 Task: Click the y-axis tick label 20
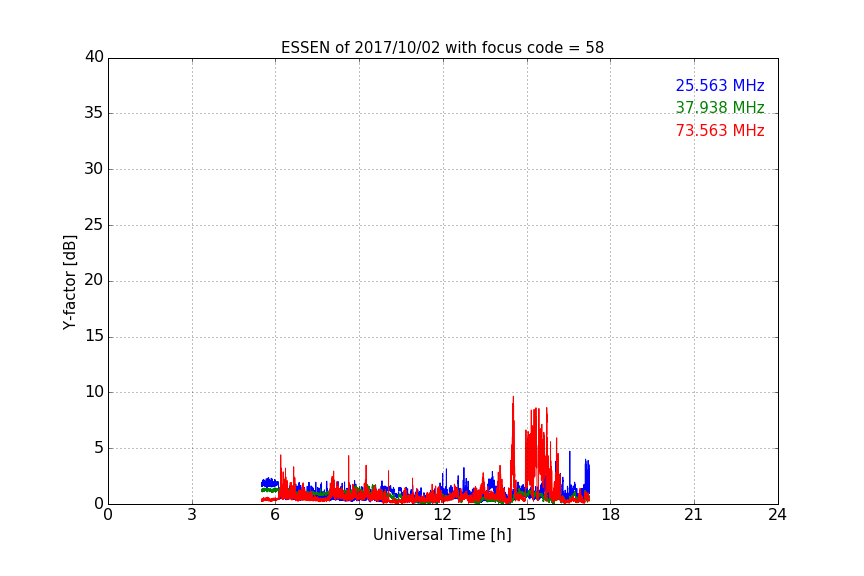pos(94,280)
